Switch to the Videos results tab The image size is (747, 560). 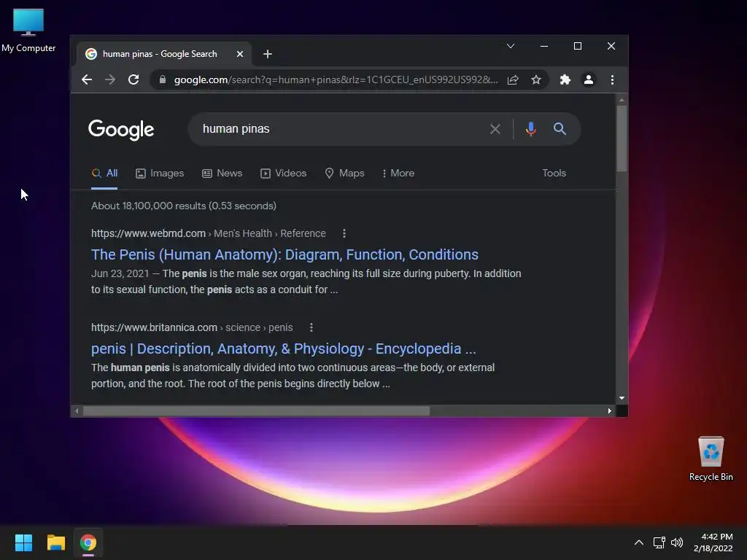pos(284,174)
